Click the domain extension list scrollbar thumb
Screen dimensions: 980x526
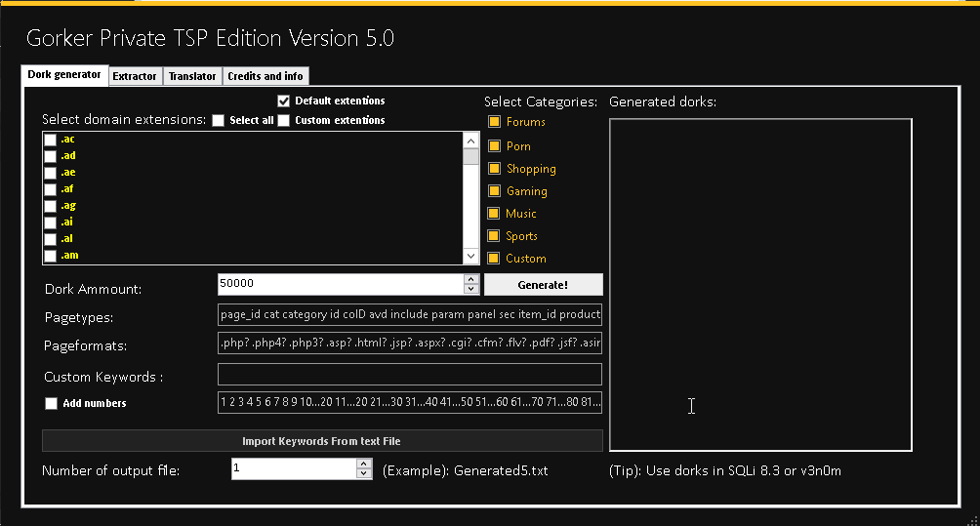[471, 156]
